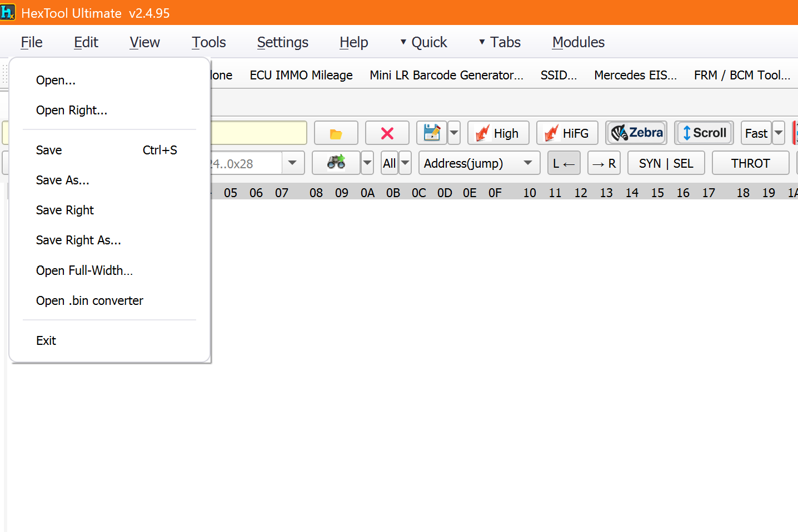This screenshot has height=532, width=798.
Task: Click column header 17 in hex ruler
Action: pos(709,193)
